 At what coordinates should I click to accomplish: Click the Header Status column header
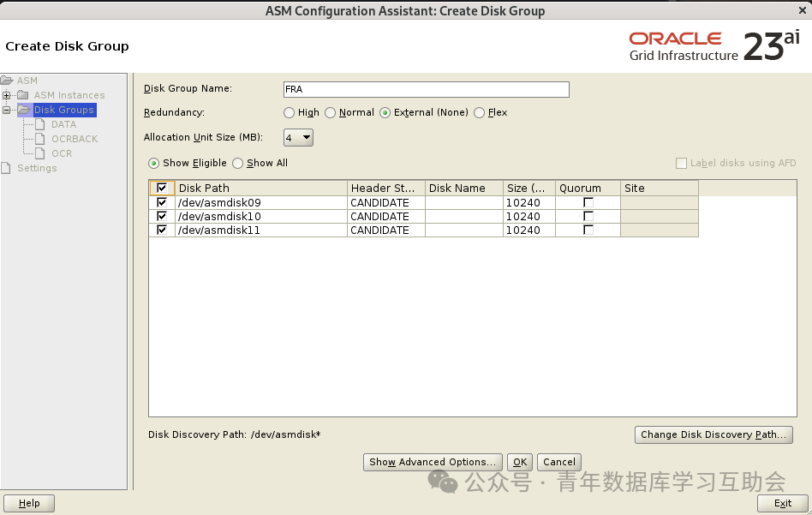(385, 188)
